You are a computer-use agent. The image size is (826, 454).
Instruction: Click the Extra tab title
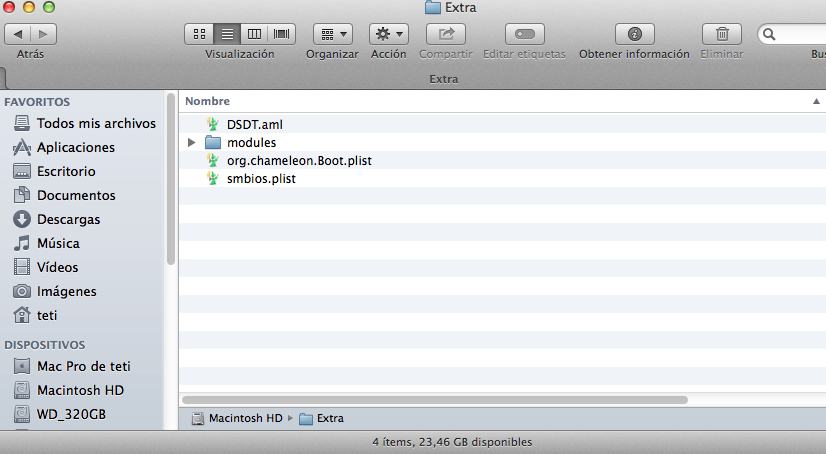[444, 79]
